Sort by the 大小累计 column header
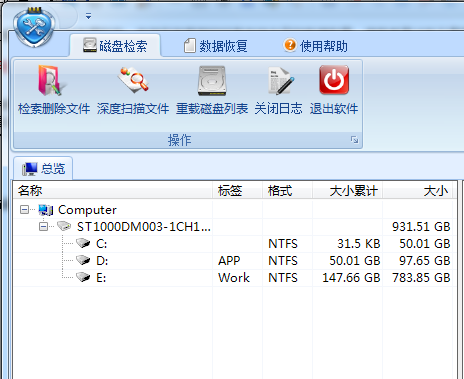The width and height of the screenshot is (464, 379). [x=347, y=191]
